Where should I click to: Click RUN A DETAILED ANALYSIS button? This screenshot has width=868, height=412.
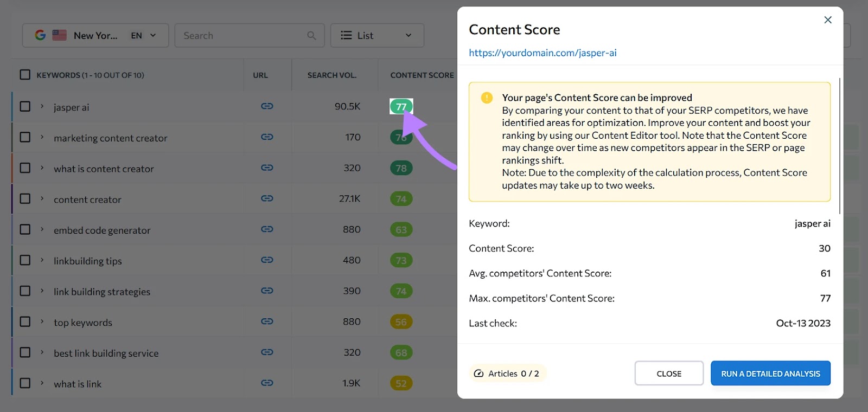(x=770, y=374)
